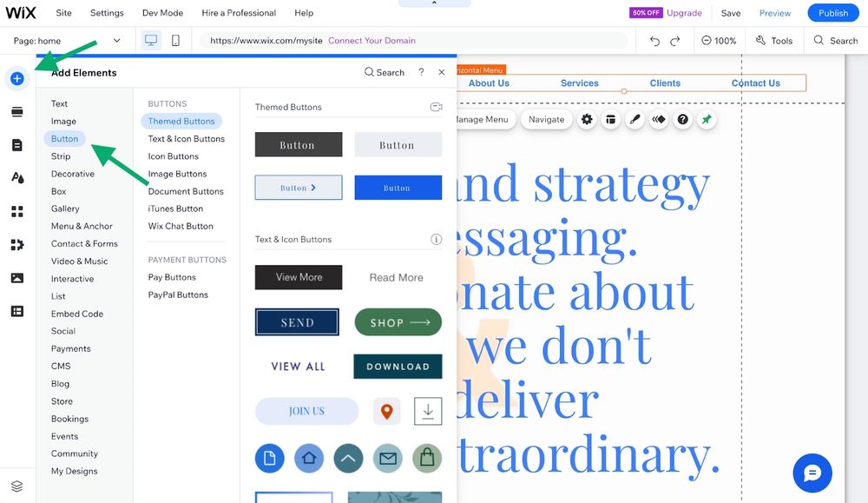Open the Dev Mode menu
This screenshot has height=503, width=868.
point(162,13)
